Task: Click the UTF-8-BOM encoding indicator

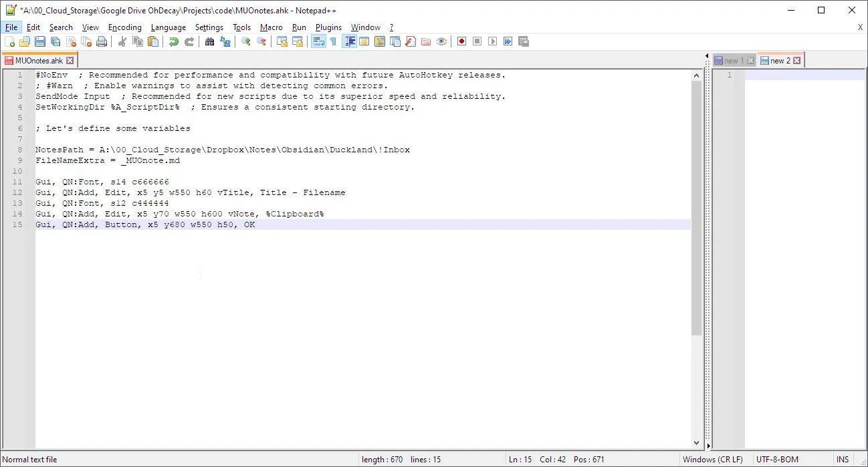Action: click(778, 460)
